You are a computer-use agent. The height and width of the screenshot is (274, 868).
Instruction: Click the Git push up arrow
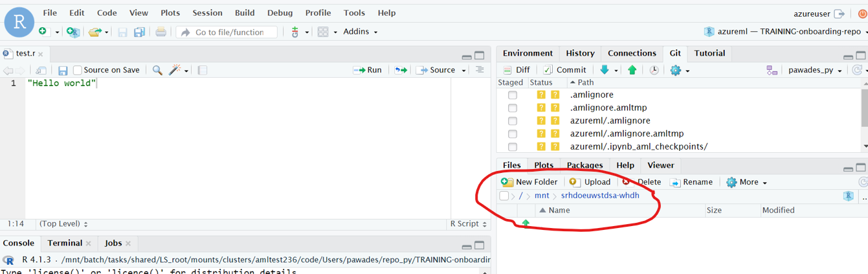632,70
